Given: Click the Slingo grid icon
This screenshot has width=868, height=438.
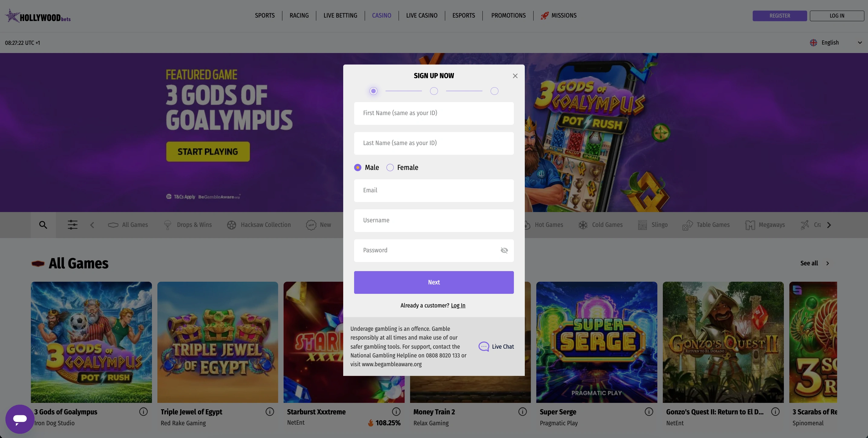Looking at the screenshot, I should coord(642,225).
